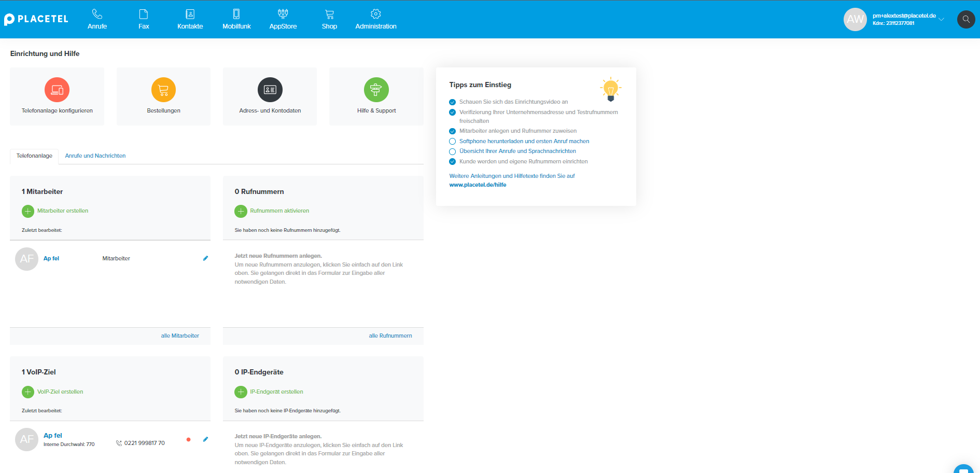Open Telefonanlage konfigurieren red icon
The height and width of the screenshot is (473, 980).
(57, 90)
